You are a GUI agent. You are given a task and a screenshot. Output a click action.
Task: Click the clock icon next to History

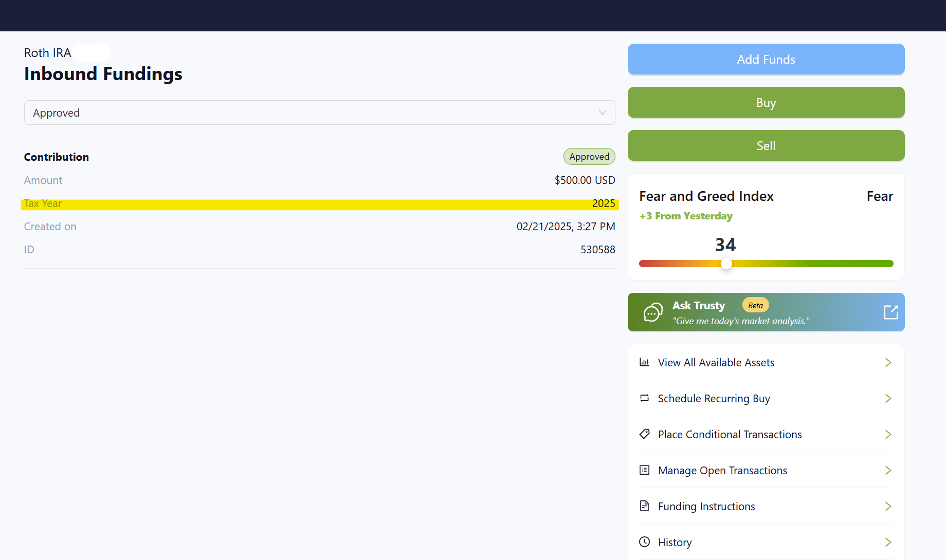[x=644, y=542]
